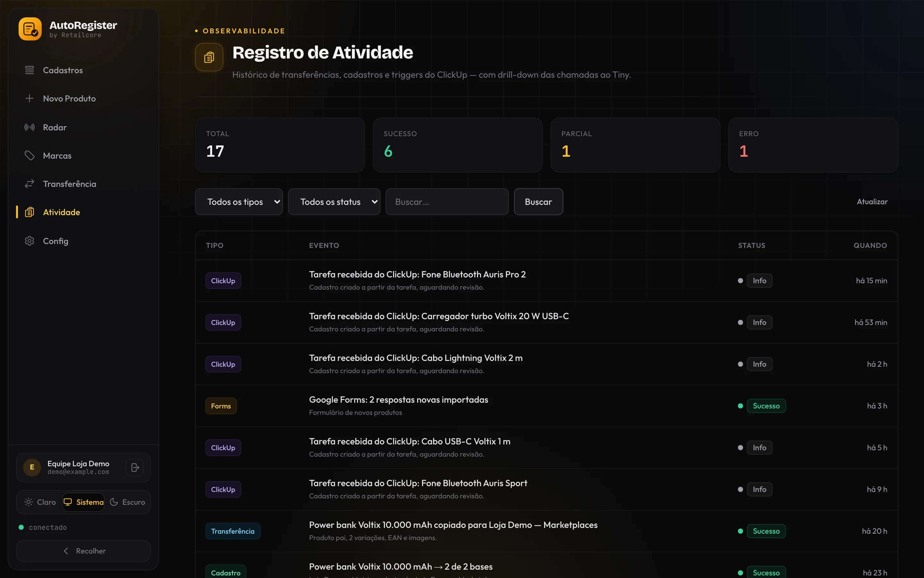Switch theme to Claro
Viewport: 924px width, 578px height.
pyautogui.click(x=40, y=502)
